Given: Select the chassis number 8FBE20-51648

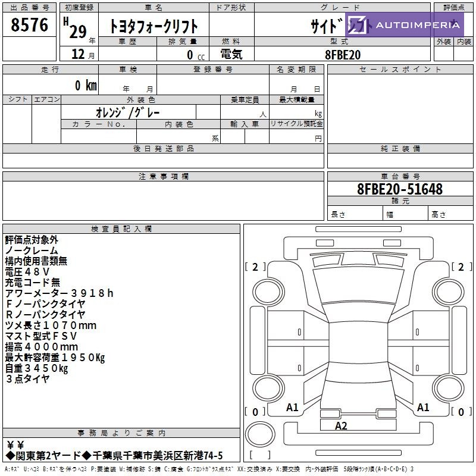Looking at the screenshot, I should [x=400, y=189].
